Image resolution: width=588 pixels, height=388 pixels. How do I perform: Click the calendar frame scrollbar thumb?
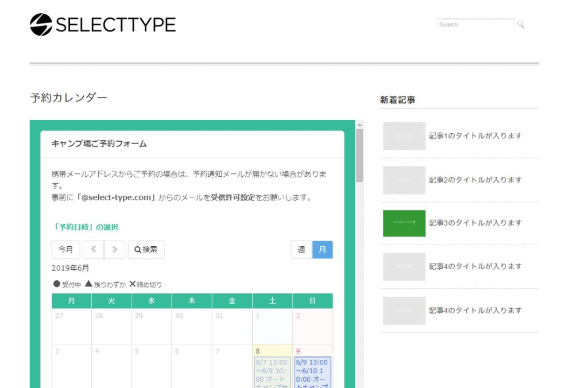tap(359, 155)
